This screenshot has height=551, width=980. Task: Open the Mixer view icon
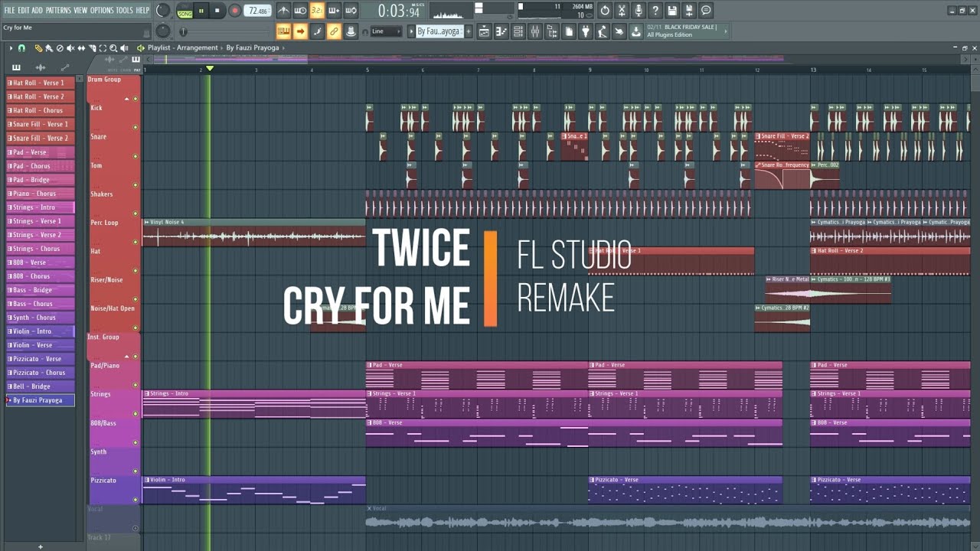(535, 31)
